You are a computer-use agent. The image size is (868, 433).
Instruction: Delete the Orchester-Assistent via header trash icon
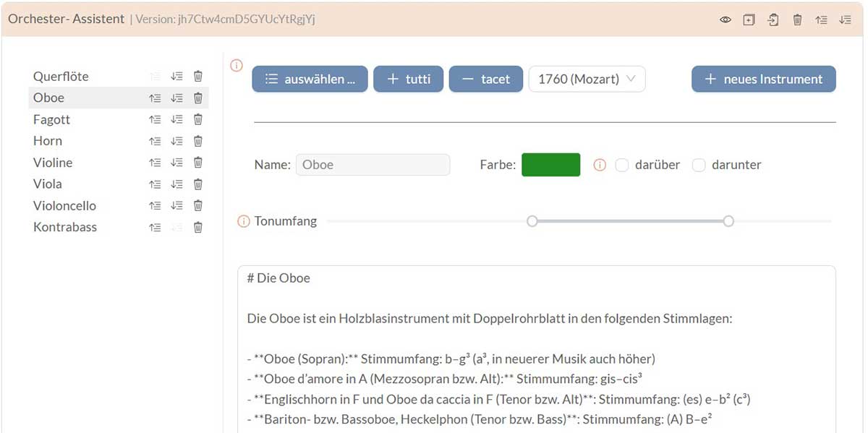[797, 20]
